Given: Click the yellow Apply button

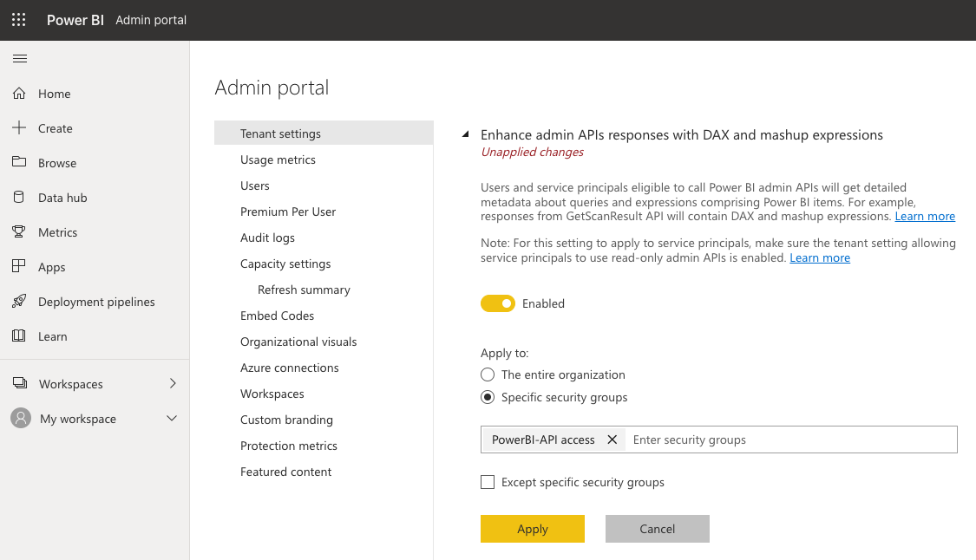Looking at the screenshot, I should tap(533, 529).
